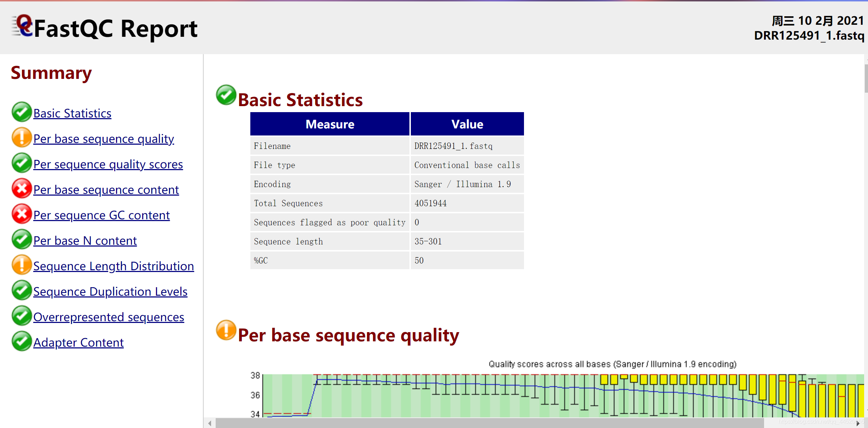Click warning icon beside Per base sequence quality heading
This screenshot has width=868, height=428.
click(x=226, y=330)
